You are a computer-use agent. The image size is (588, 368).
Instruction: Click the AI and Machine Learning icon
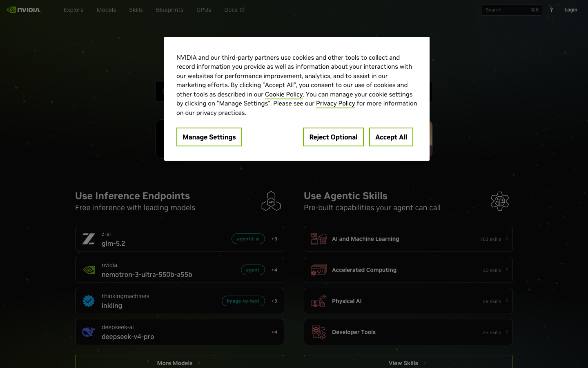tap(319, 239)
